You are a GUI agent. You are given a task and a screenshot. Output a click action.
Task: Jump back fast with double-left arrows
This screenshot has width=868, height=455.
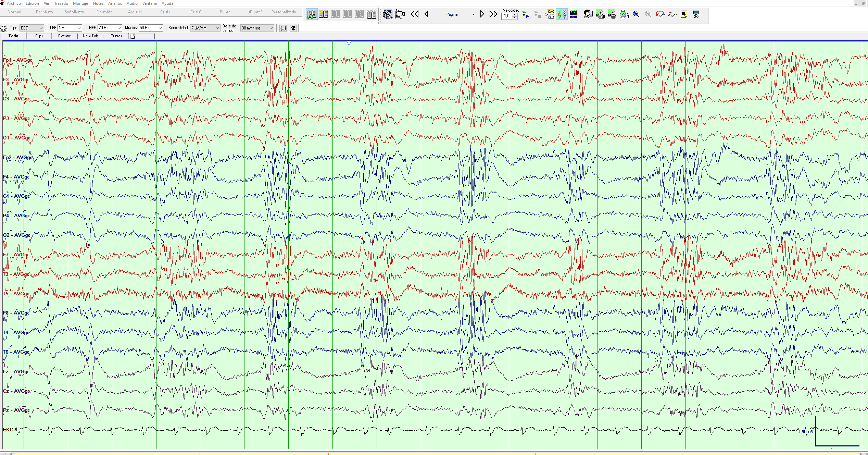click(415, 14)
